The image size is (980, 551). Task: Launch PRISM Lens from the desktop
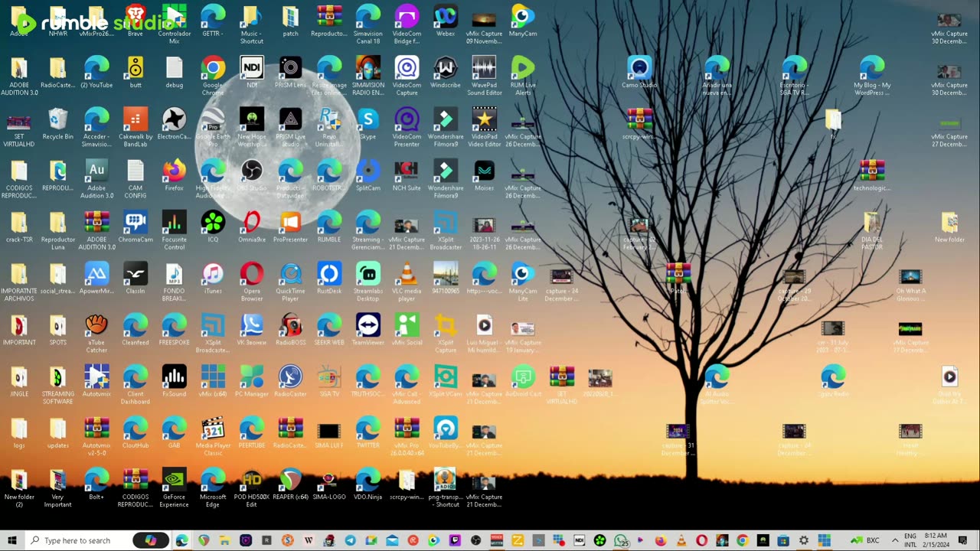click(x=290, y=72)
